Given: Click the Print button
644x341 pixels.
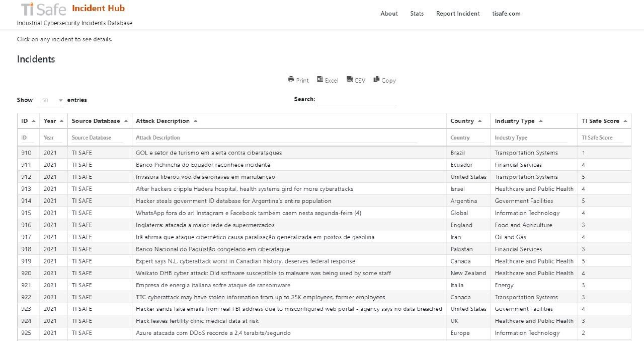Looking at the screenshot, I should [x=298, y=80].
